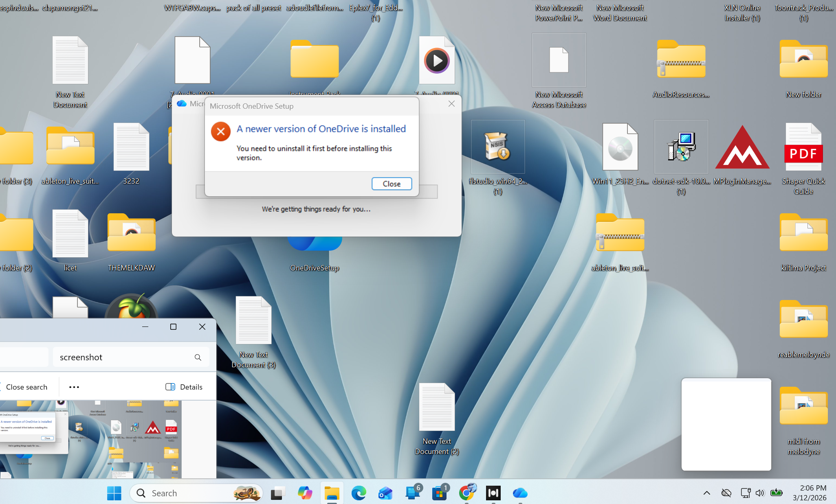836x504 pixels.
Task: Click Close search in the Photos window
Action: pos(27,387)
